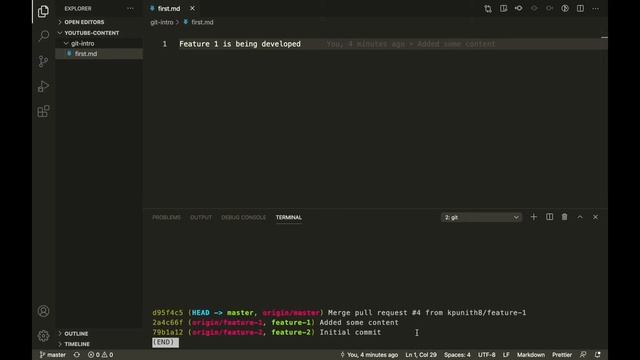Screen dimensions: 640x360
Task: Close the first.md editor tab
Action: [192, 9]
